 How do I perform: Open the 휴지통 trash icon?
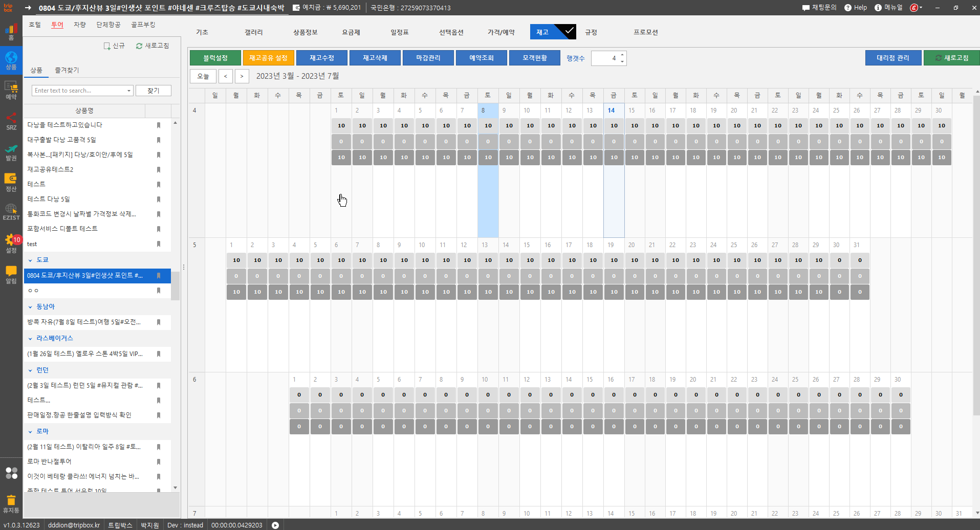[x=11, y=503]
